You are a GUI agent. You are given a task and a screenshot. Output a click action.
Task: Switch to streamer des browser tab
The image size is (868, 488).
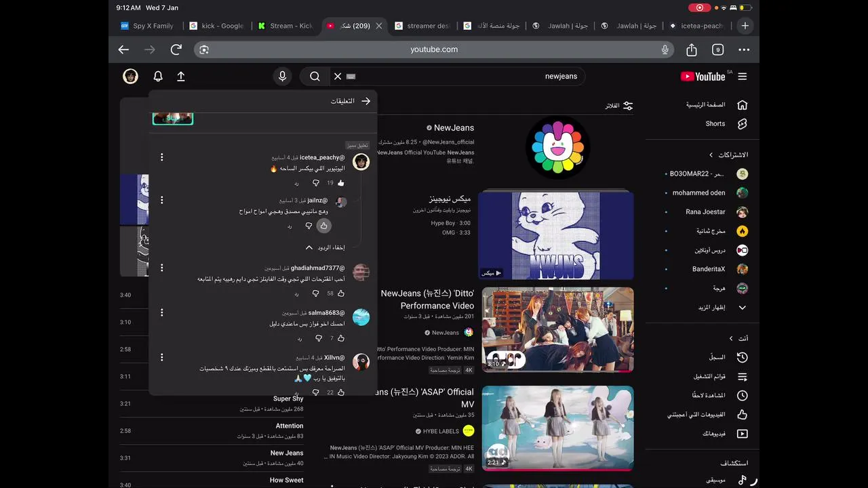coord(423,26)
